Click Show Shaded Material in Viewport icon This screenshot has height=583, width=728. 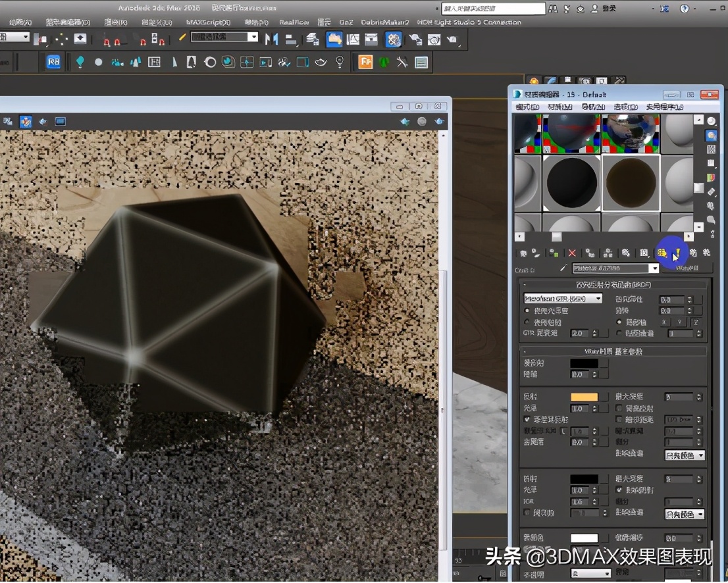coord(663,253)
